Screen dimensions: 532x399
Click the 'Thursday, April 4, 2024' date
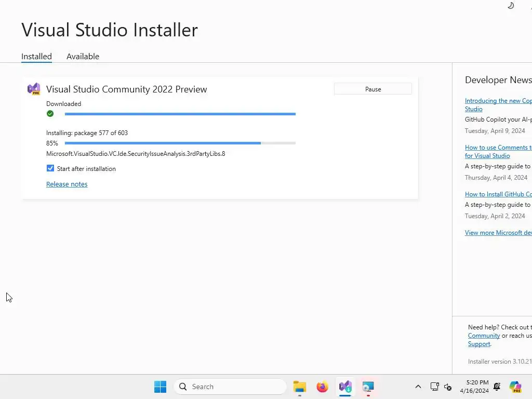(x=496, y=178)
